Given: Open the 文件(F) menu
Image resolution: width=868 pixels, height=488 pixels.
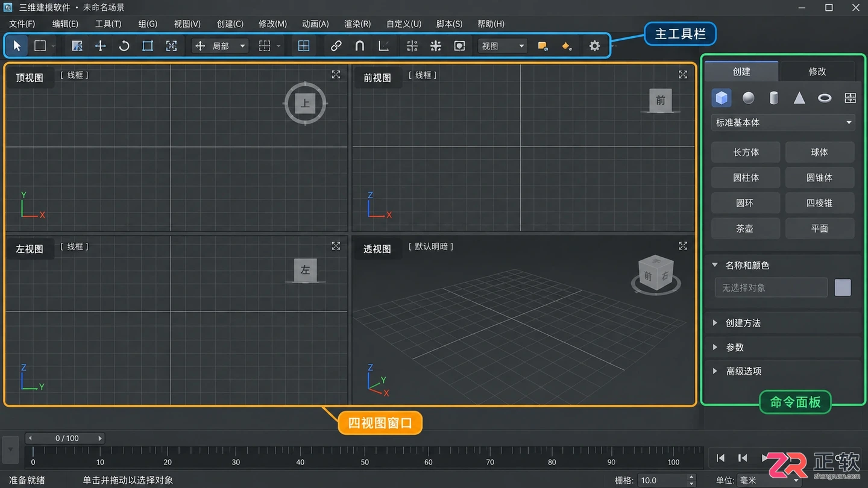Looking at the screenshot, I should (22, 23).
